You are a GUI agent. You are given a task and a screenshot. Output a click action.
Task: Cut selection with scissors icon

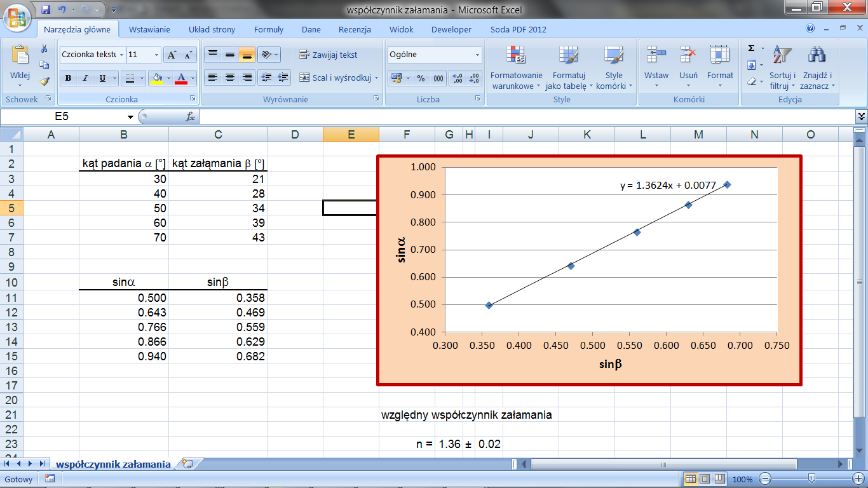44,49
